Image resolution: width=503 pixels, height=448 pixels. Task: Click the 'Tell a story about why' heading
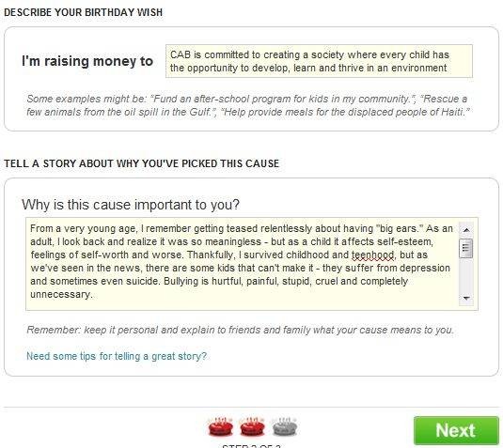(141, 163)
